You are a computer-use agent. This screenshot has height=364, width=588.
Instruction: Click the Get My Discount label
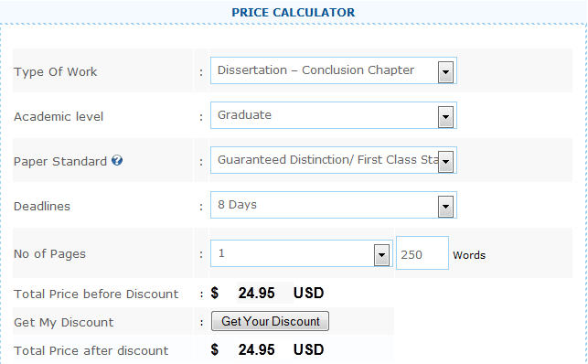tap(64, 323)
